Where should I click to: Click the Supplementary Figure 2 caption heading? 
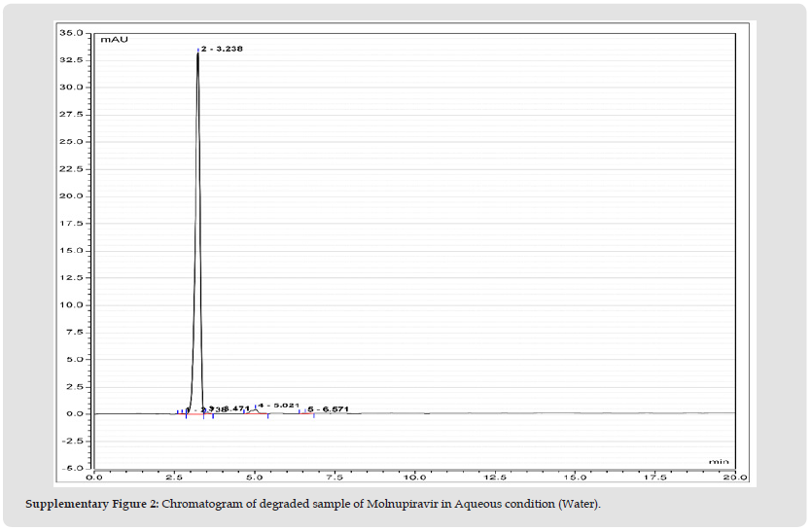91,504
